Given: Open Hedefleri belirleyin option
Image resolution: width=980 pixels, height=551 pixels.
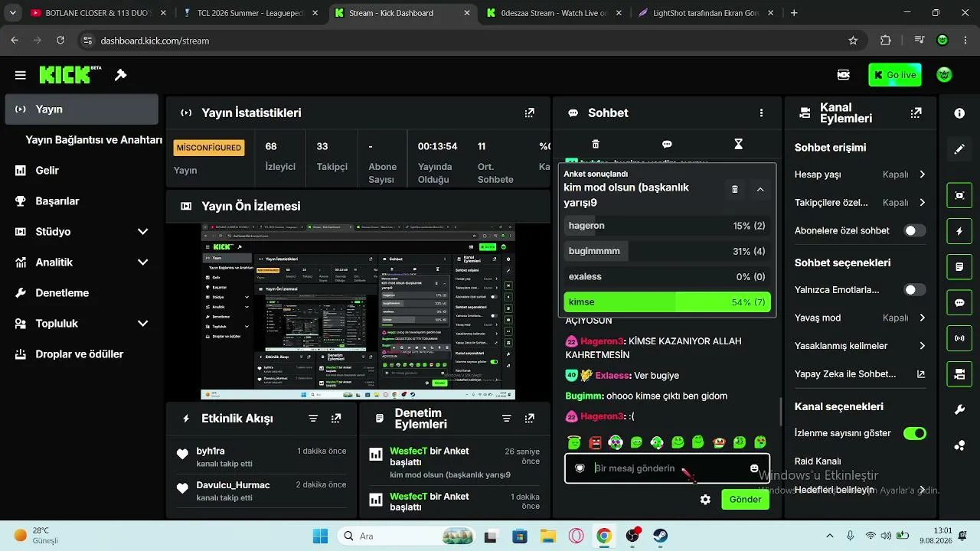Looking at the screenshot, I should coord(861,490).
